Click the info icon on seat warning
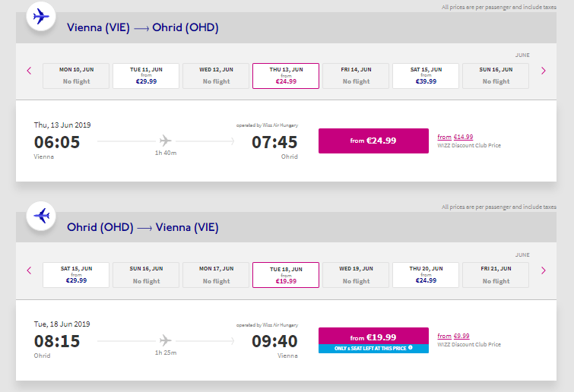574x392 pixels. coord(411,349)
